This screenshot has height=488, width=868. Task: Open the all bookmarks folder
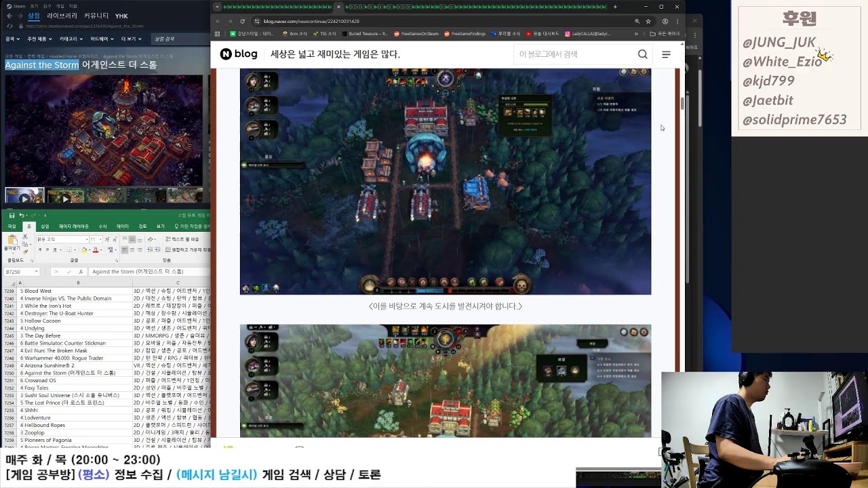(x=665, y=33)
